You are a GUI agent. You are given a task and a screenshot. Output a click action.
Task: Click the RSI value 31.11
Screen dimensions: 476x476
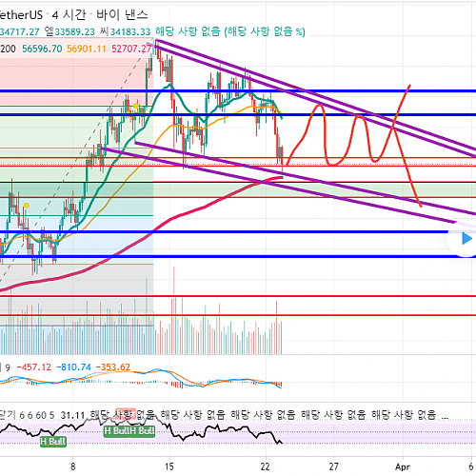pyautogui.click(x=72, y=415)
